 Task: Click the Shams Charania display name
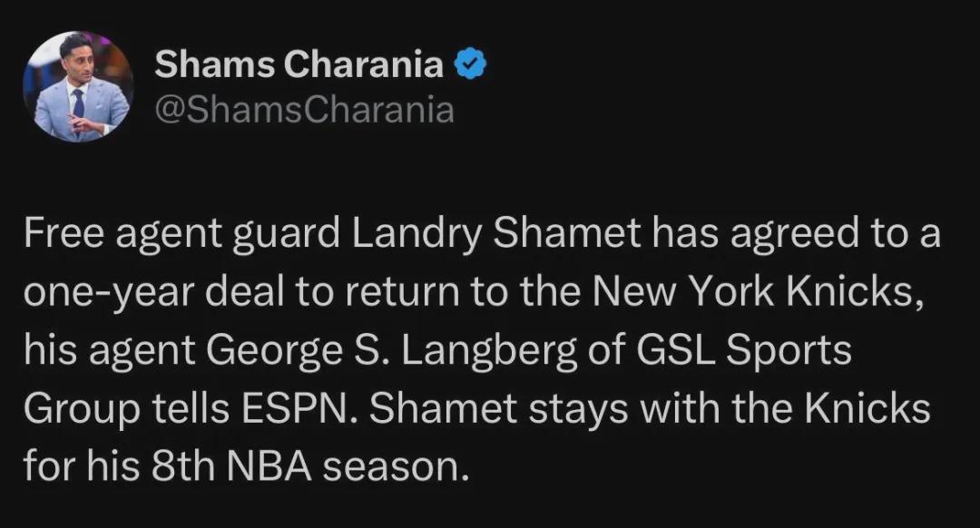(299, 64)
